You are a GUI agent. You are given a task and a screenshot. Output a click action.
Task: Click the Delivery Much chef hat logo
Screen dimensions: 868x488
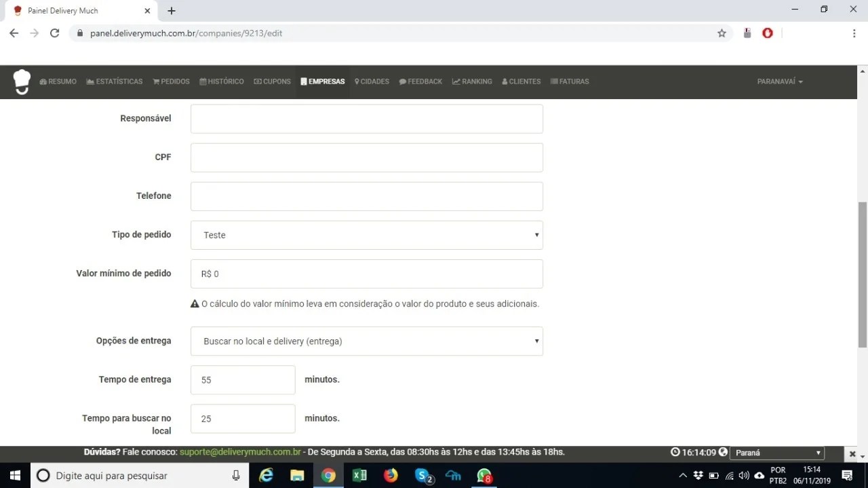tap(22, 81)
